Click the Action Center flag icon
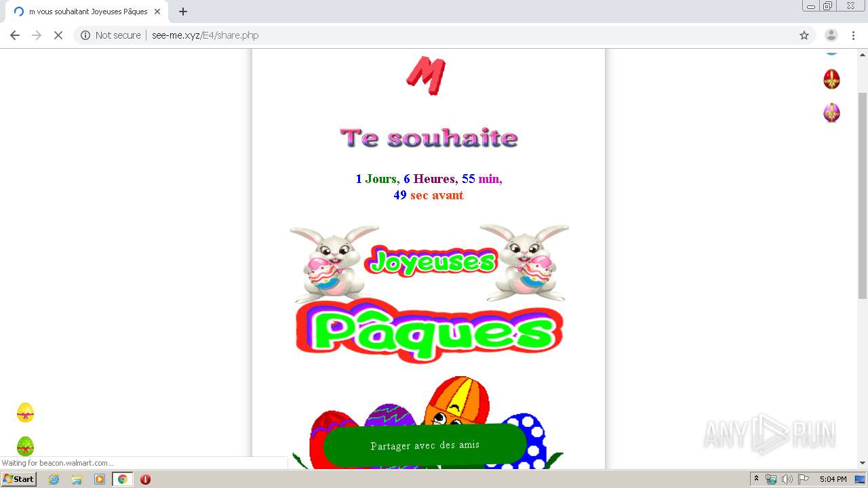This screenshot has width=868, height=488. pyautogui.click(x=804, y=479)
